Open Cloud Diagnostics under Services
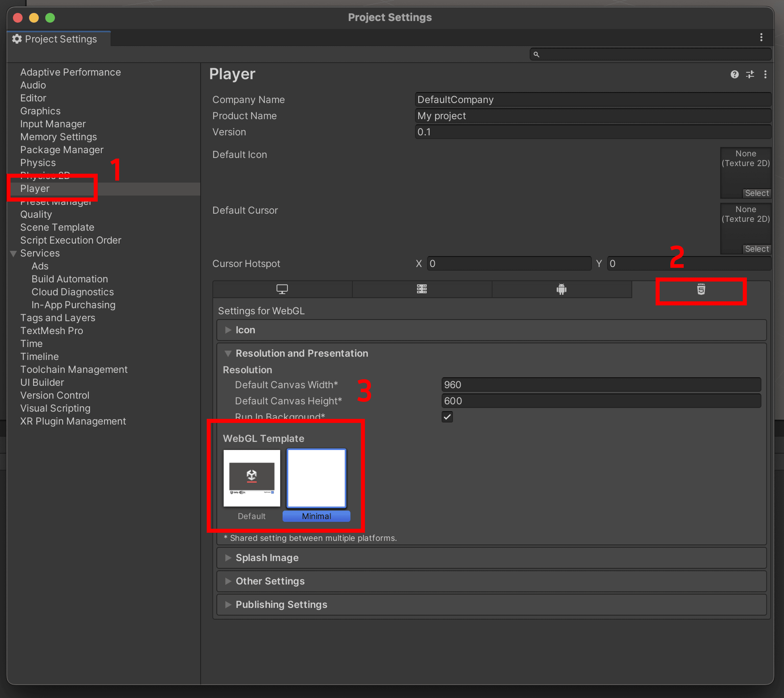784x698 pixels. tap(72, 292)
